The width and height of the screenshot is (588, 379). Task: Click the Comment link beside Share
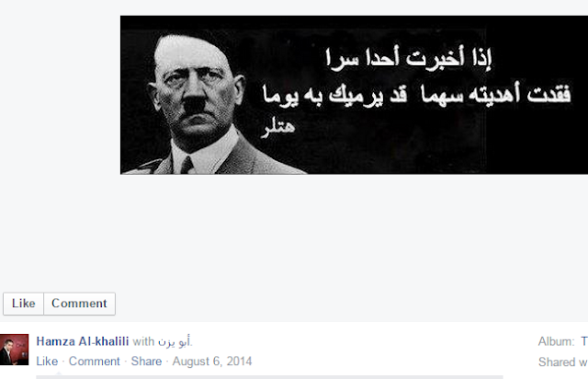pyautogui.click(x=94, y=362)
